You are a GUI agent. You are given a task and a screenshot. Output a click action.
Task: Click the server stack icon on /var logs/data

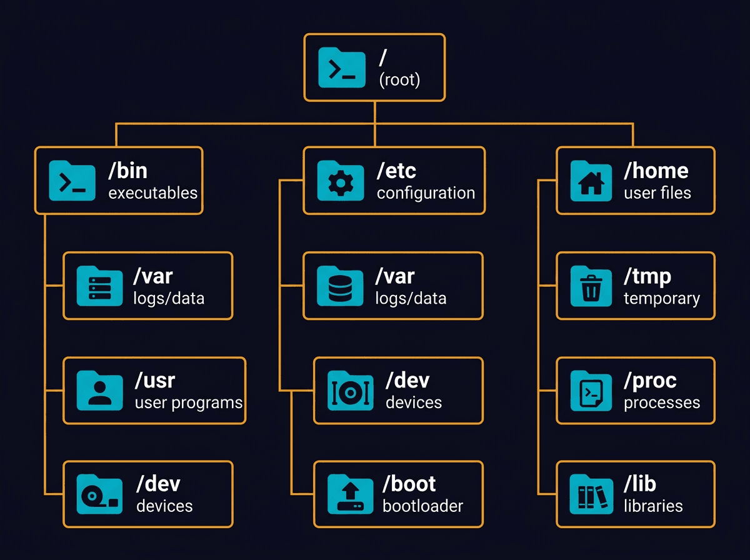tap(100, 286)
